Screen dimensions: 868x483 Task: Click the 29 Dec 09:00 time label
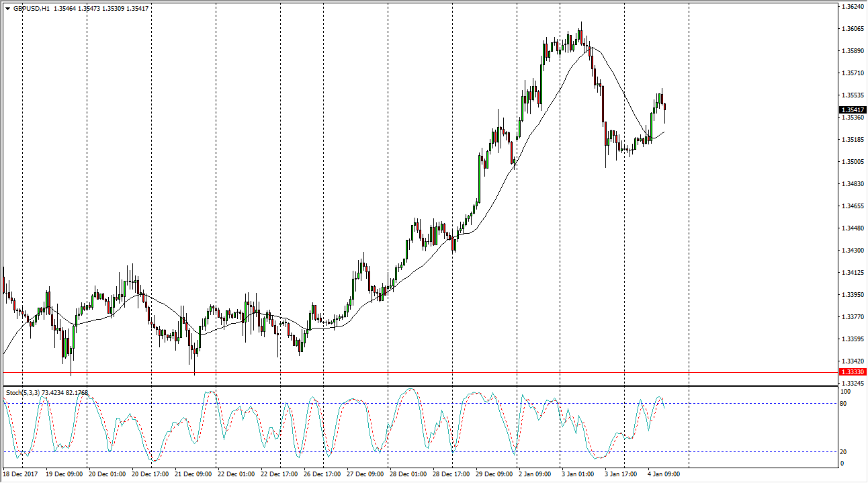[494, 474]
